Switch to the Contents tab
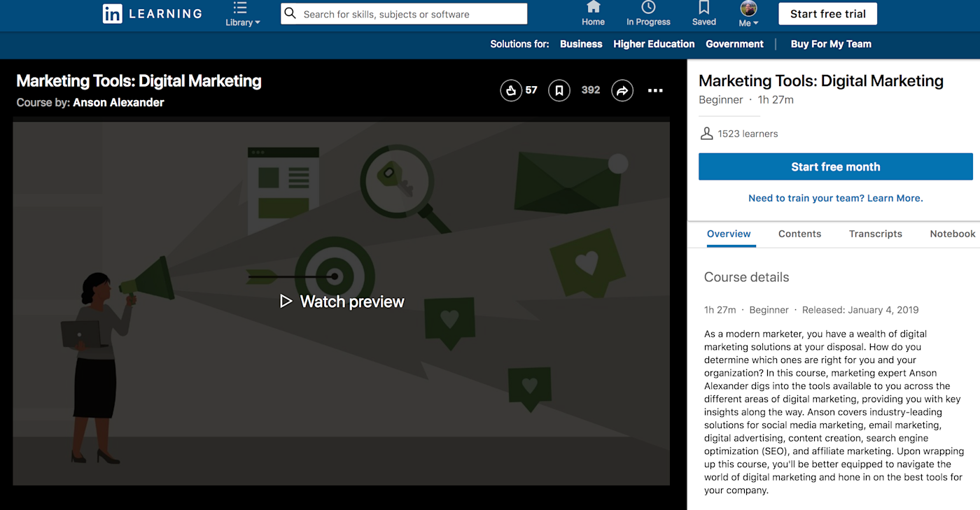 (x=799, y=234)
